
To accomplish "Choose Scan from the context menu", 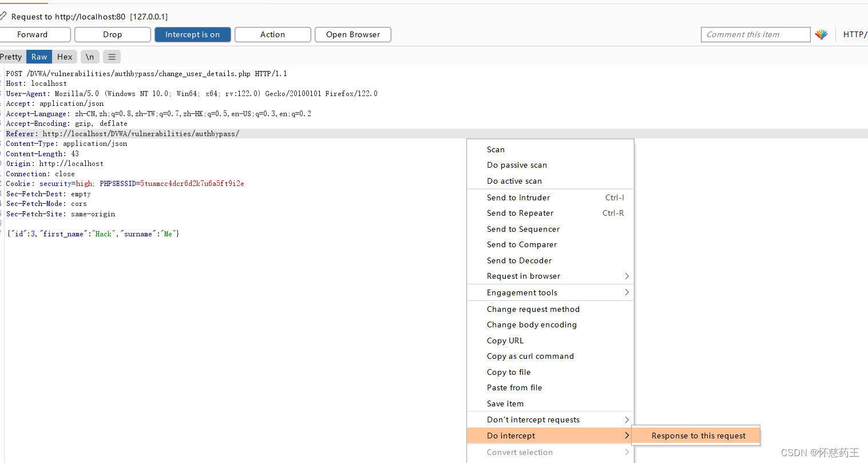I will [x=550, y=149].
